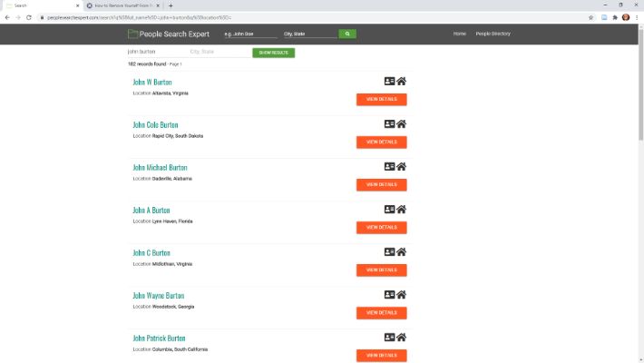Open the Chrome three-dot menu
The image size is (644, 363).
point(637,17)
